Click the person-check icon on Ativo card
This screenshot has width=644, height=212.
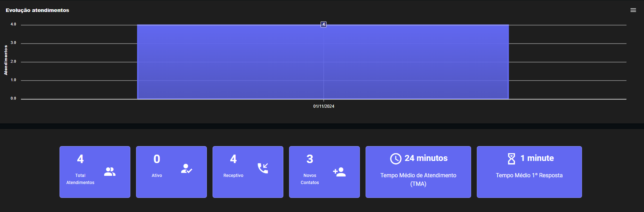pyautogui.click(x=186, y=168)
